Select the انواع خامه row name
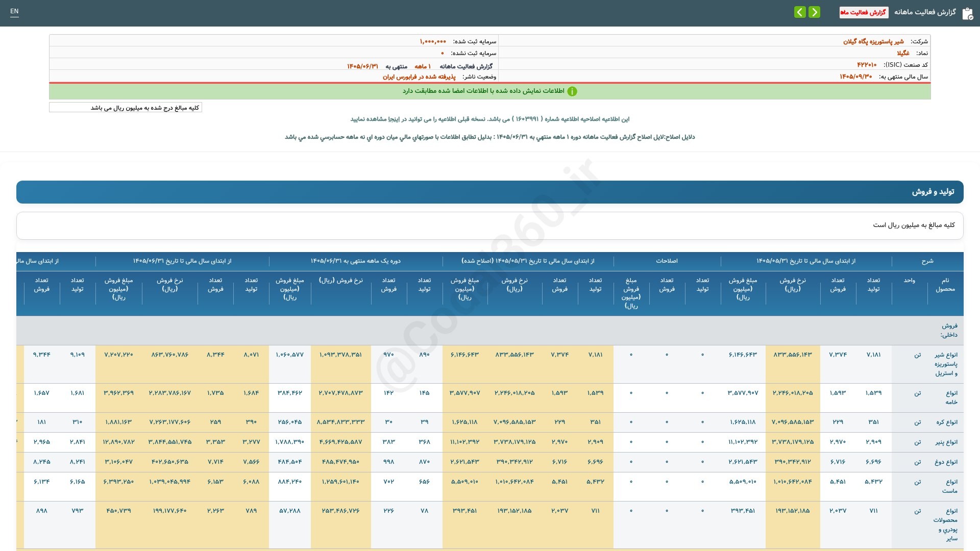This screenshot has height=551, width=980. click(951, 397)
